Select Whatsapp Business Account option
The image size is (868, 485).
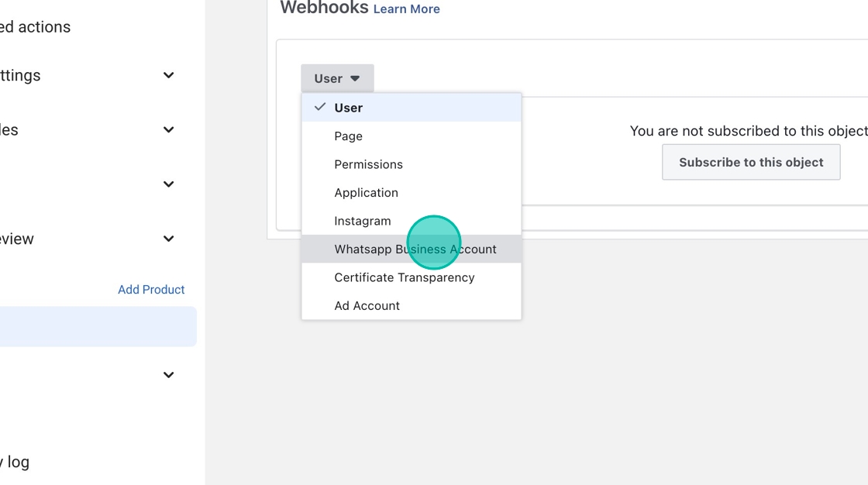tap(415, 249)
